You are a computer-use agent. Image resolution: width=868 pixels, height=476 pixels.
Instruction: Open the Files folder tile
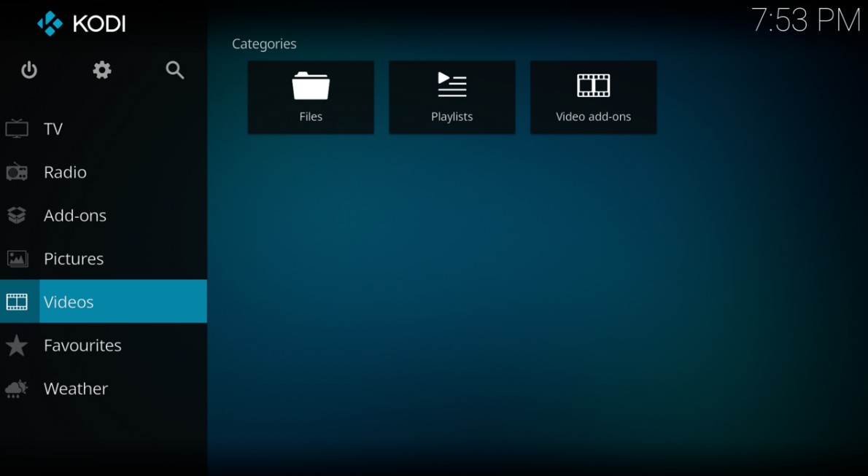pyautogui.click(x=311, y=97)
